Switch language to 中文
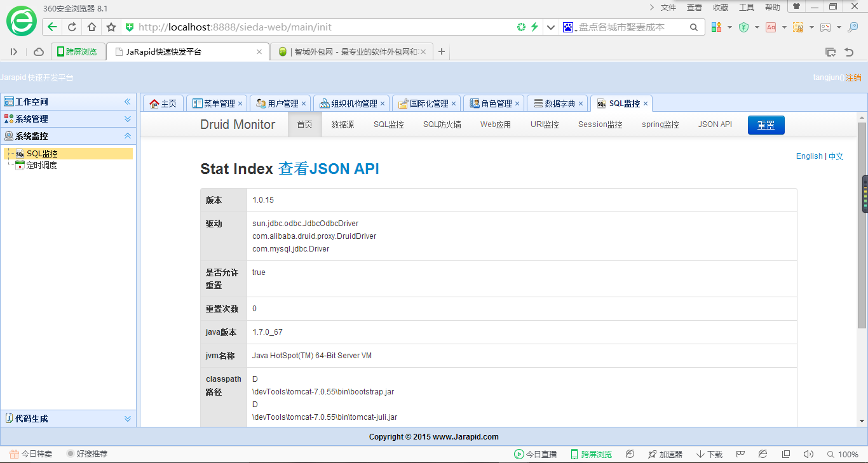Image resolution: width=868 pixels, height=463 pixels. [x=836, y=156]
